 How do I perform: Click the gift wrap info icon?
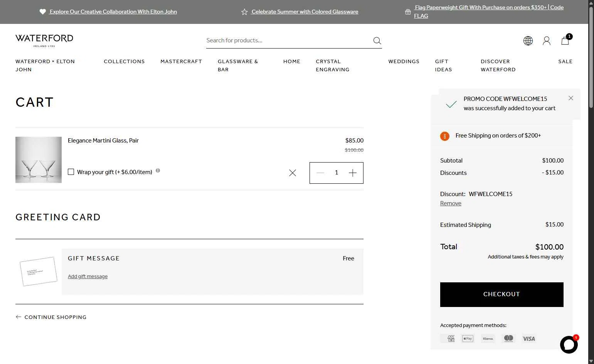158,171
